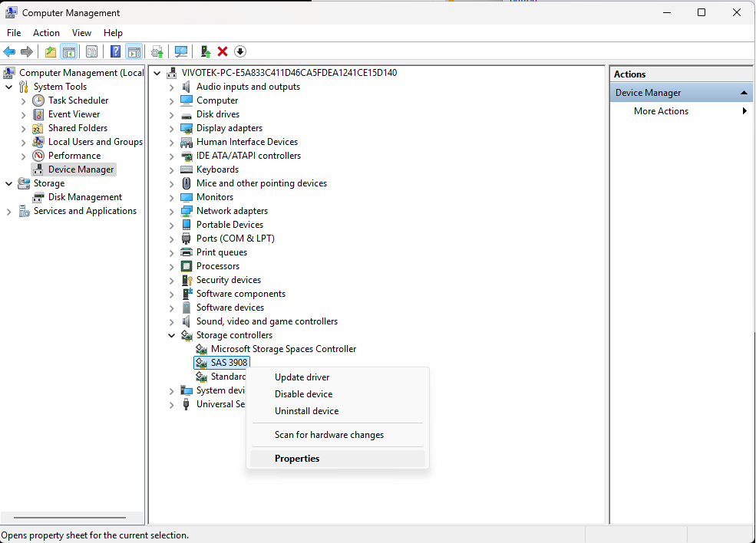Collapse the Storage node in left tree
Screen dimensions: 756x543
[8, 183]
